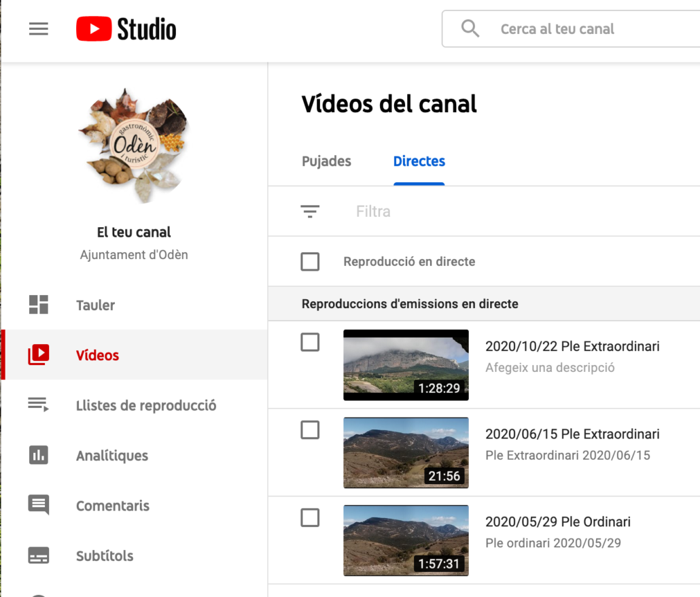Click the Llistes de reproducció icon

pyautogui.click(x=38, y=405)
